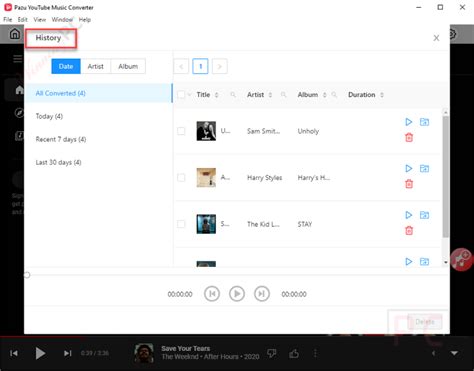Open the View menu

pos(40,20)
